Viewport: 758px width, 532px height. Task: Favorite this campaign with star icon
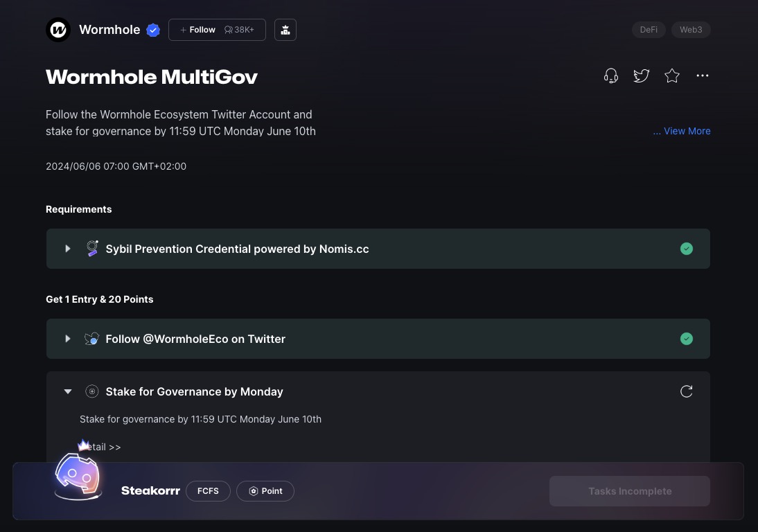pos(672,76)
